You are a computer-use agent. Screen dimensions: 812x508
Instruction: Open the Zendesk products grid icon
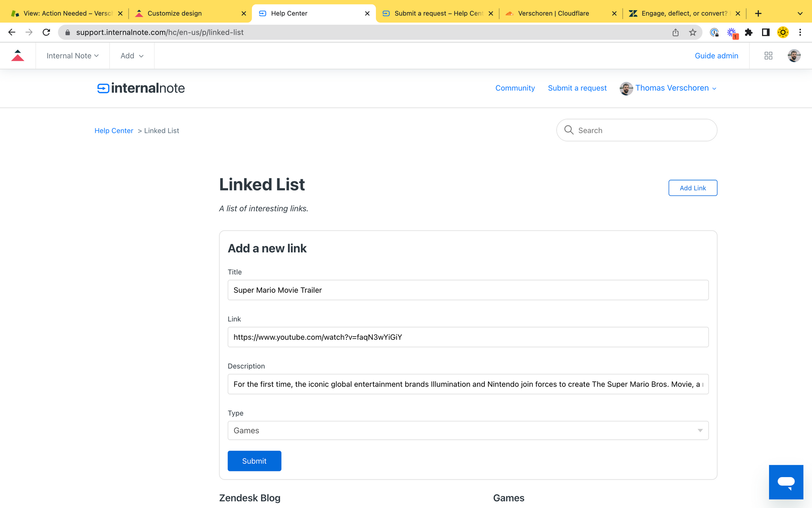coord(768,56)
